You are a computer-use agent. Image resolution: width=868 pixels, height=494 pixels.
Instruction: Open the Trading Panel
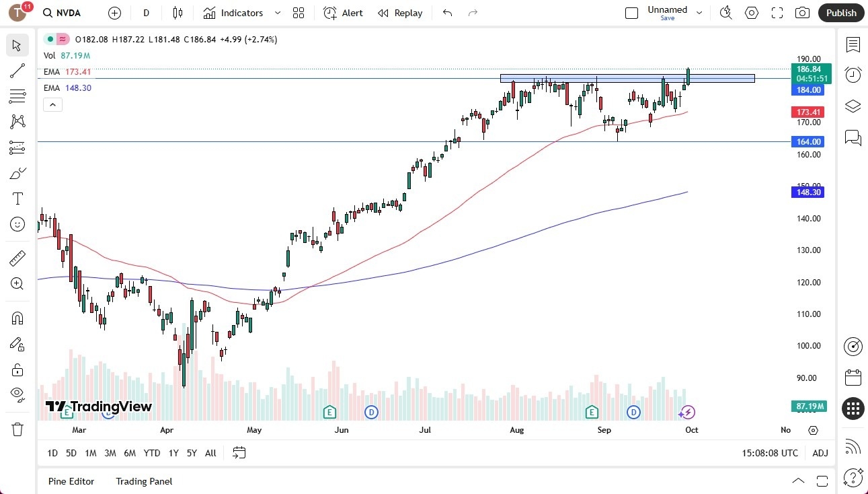pyautogui.click(x=143, y=481)
